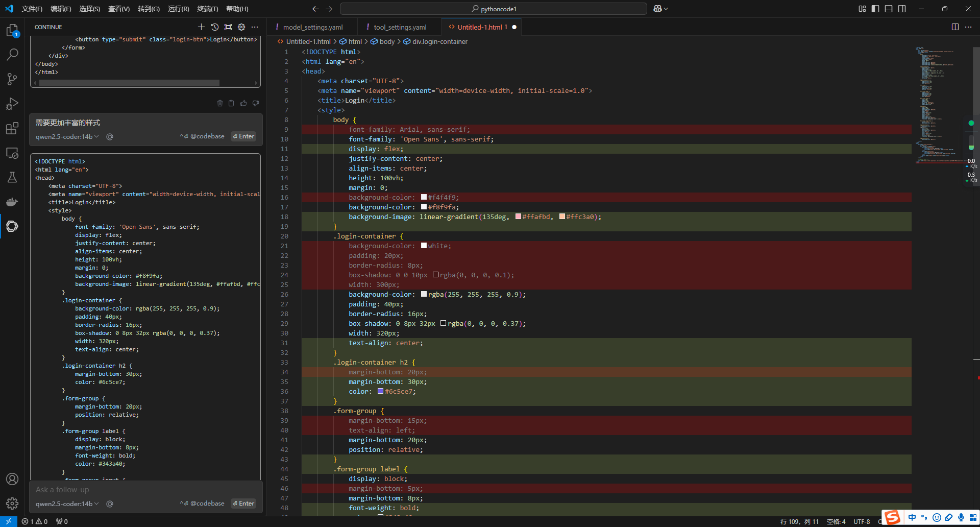Open the 选择(S) menu
980x527 pixels.
pyautogui.click(x=89, y=9)
